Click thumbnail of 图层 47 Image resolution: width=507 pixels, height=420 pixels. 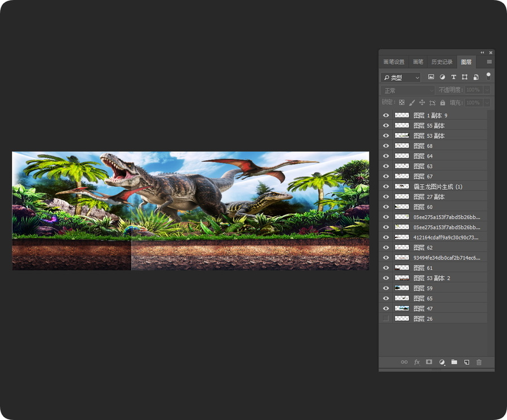click(402, 308)
